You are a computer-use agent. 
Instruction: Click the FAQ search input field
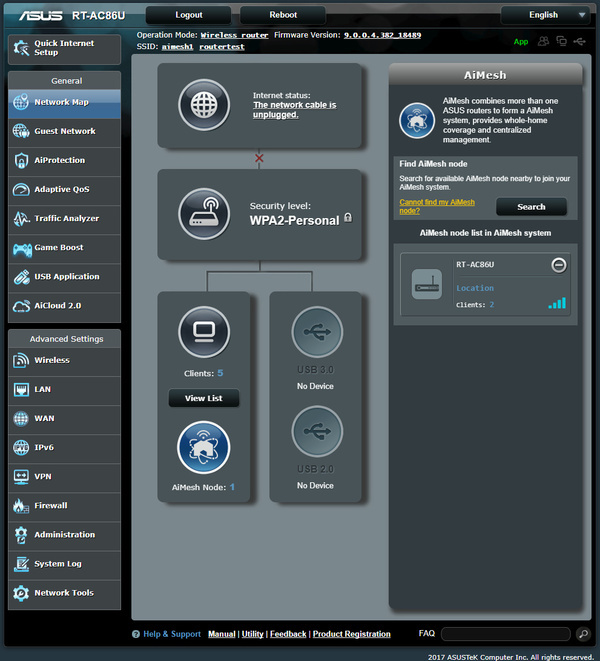[x=506, y=634]
